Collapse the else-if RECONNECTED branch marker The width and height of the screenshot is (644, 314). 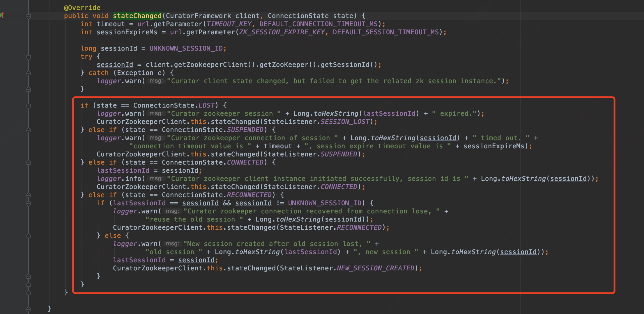click(x=29, y=195)
